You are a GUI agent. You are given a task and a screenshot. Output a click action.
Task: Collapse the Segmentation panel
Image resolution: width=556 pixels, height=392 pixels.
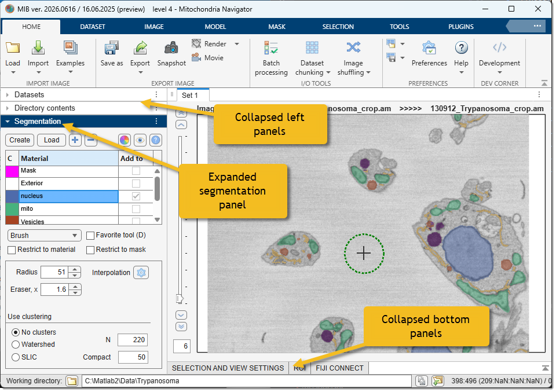click(8, 122)
